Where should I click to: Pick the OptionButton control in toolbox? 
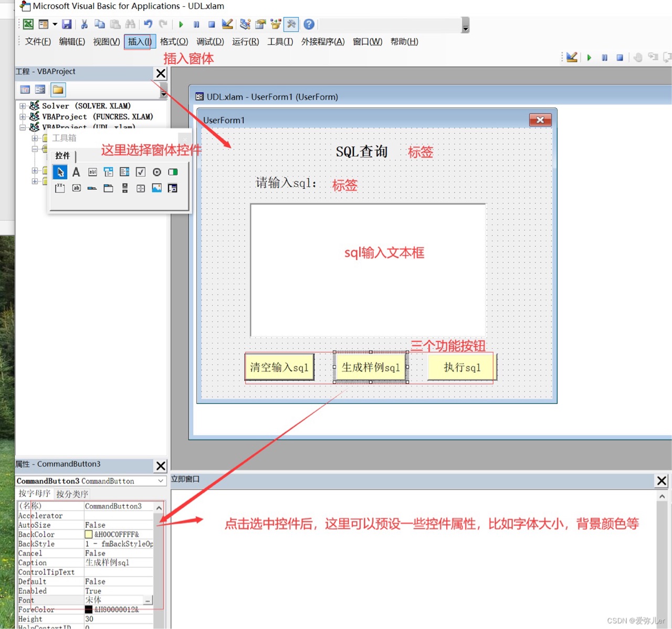156,172
